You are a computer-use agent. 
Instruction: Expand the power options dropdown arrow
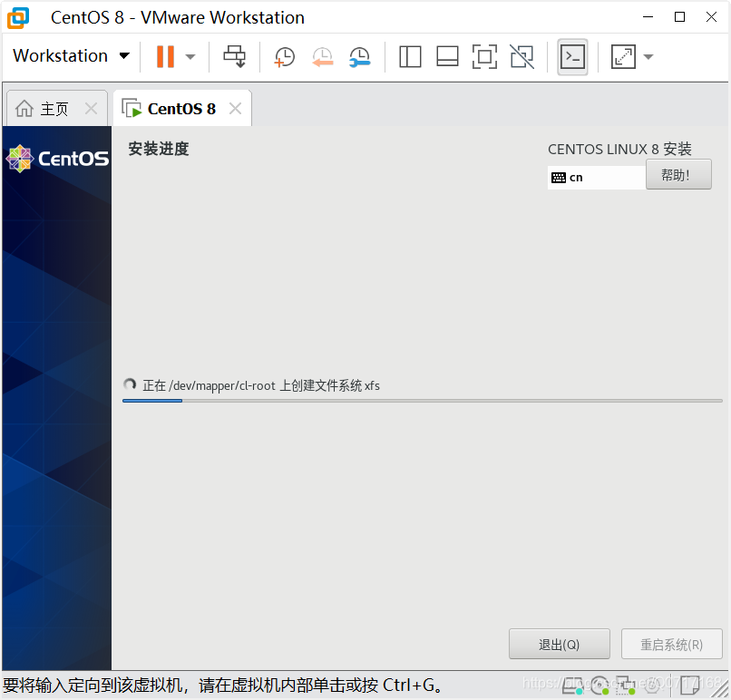(190, 57)
